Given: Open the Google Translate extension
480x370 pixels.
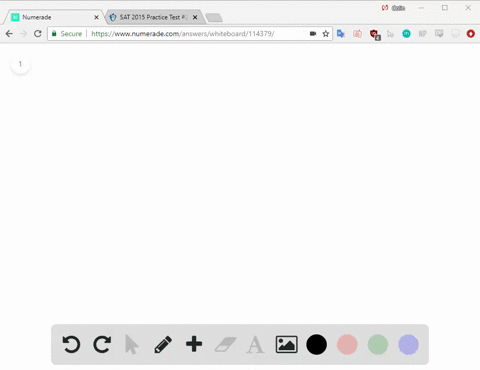Looking at the screenshot, I should click(x=341, y=34).
